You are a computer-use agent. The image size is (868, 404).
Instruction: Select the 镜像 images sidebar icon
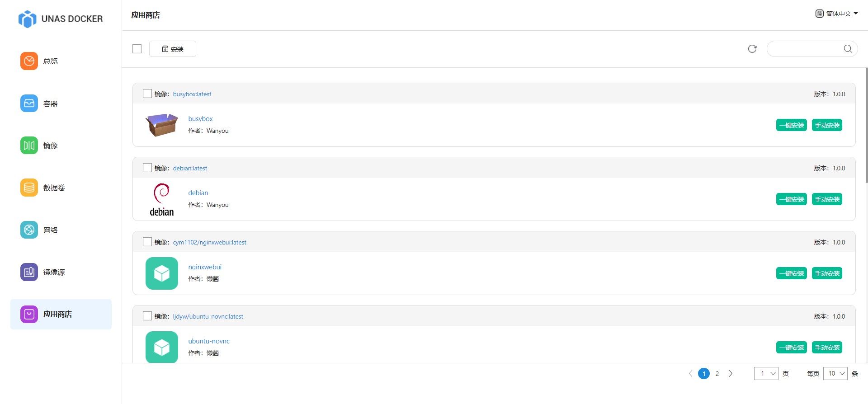29,146
